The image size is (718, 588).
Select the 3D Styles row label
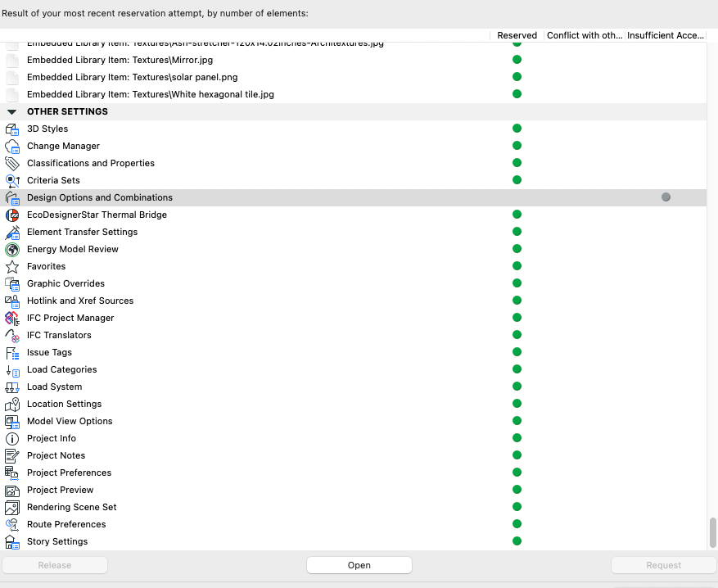click(47, 129)
